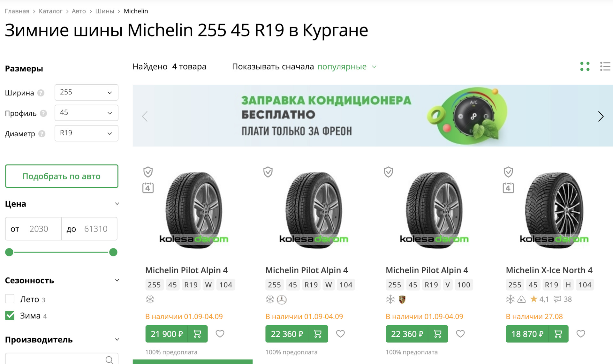Open the Ширина 255 dropdown
The width and height of the screenshot is (613, 364).
coord(86,92)
